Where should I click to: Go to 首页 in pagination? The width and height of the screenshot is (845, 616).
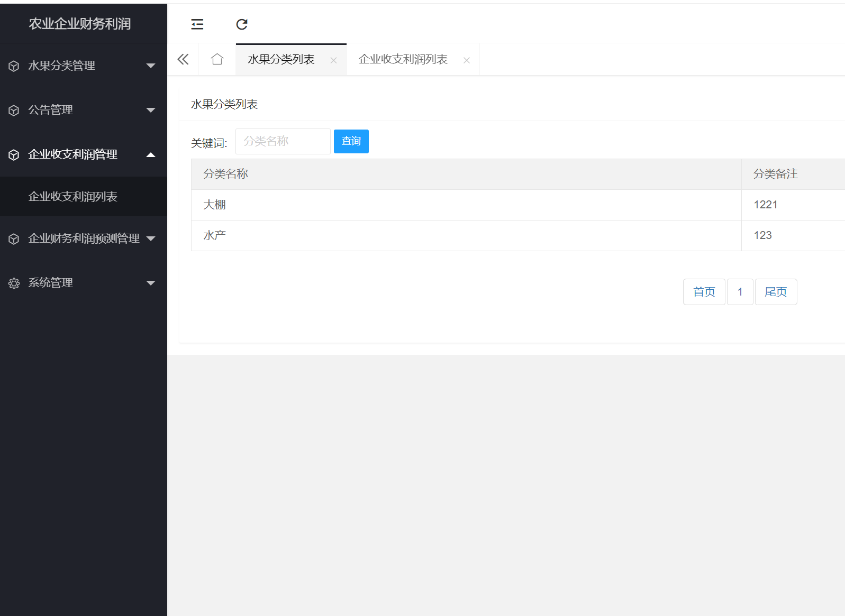coord(704,292)
